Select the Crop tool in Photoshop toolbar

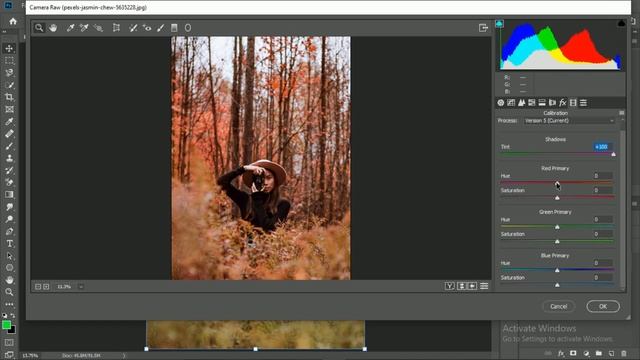(x=9, y=97)
